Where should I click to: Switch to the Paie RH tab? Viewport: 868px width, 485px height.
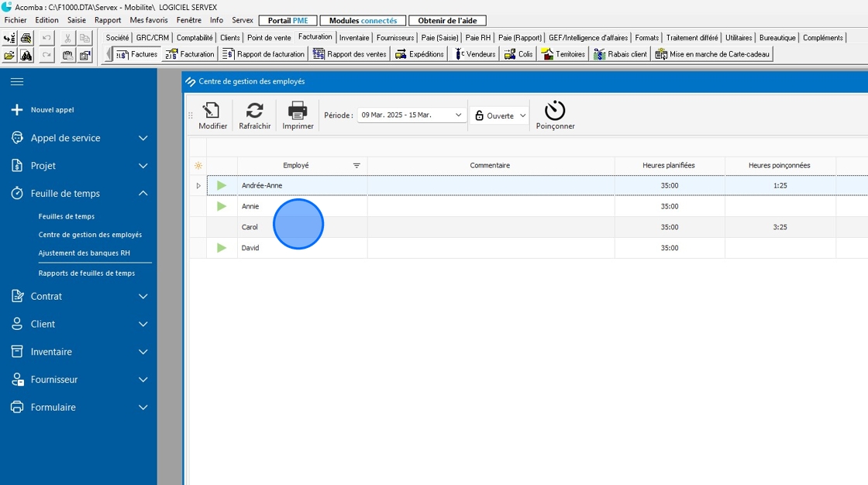click(x=477, y=38)
